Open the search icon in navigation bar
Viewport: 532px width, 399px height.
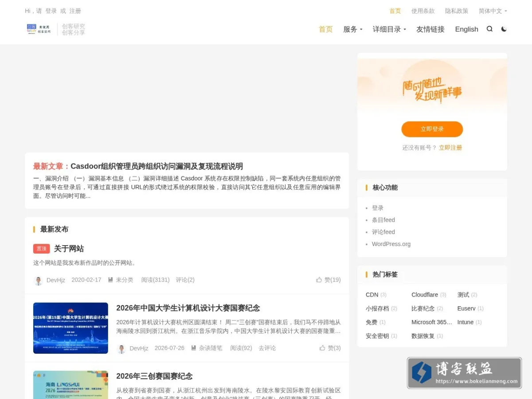489,29
